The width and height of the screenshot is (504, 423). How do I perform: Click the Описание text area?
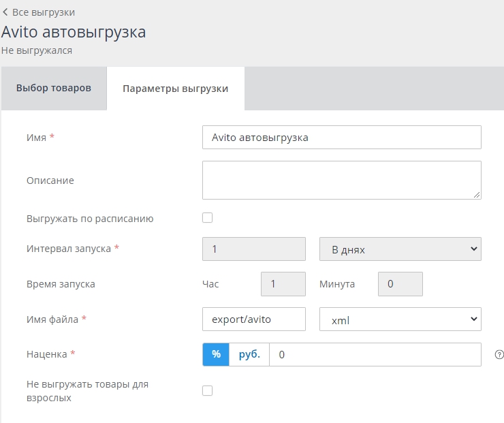[341, 180]
